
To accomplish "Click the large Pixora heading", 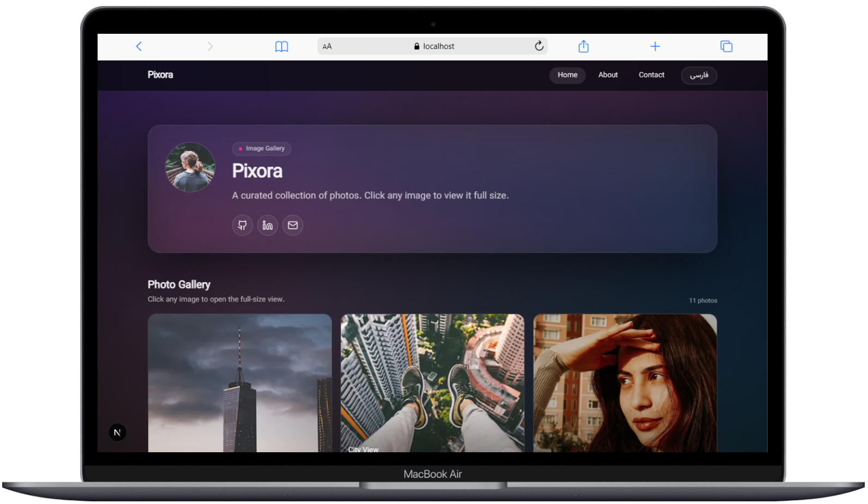I will 257,171.
